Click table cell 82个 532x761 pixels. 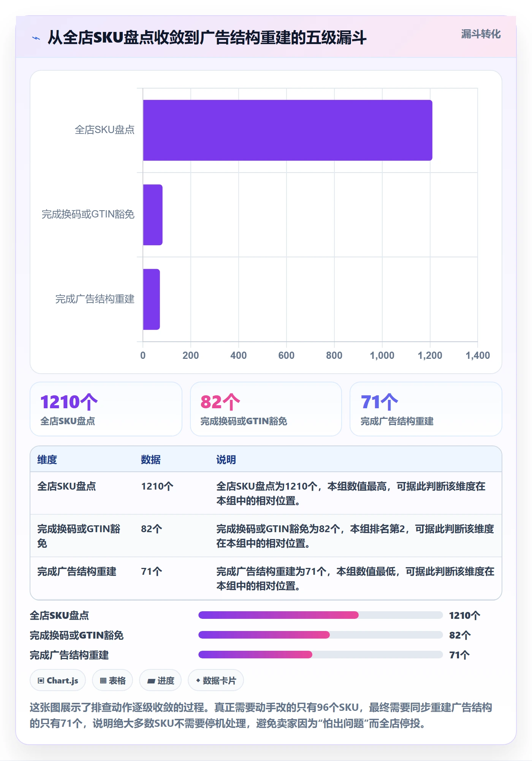coord(152,529)
